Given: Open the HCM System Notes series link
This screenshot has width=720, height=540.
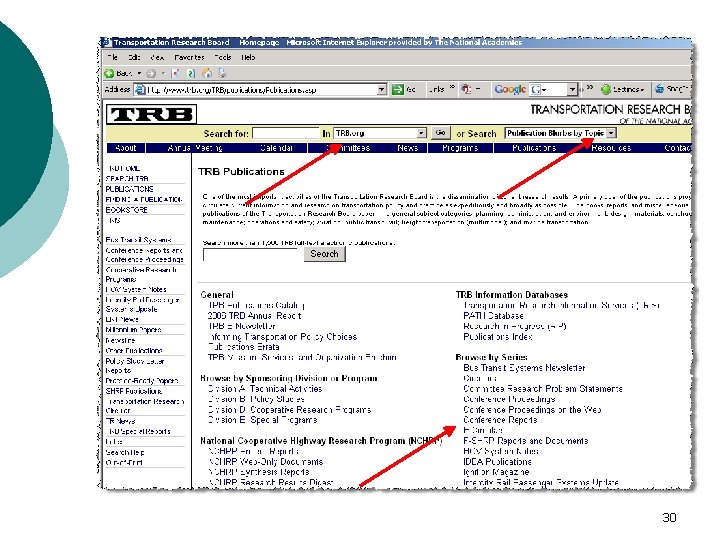Looking at the screenshot, I should (501, 451).
